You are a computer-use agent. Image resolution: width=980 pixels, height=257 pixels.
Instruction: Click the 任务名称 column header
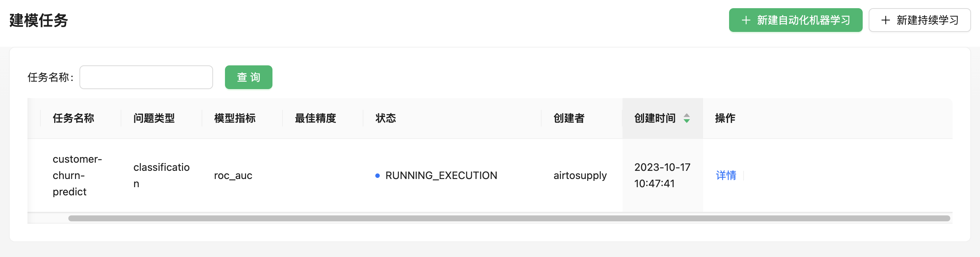[73, 118]
